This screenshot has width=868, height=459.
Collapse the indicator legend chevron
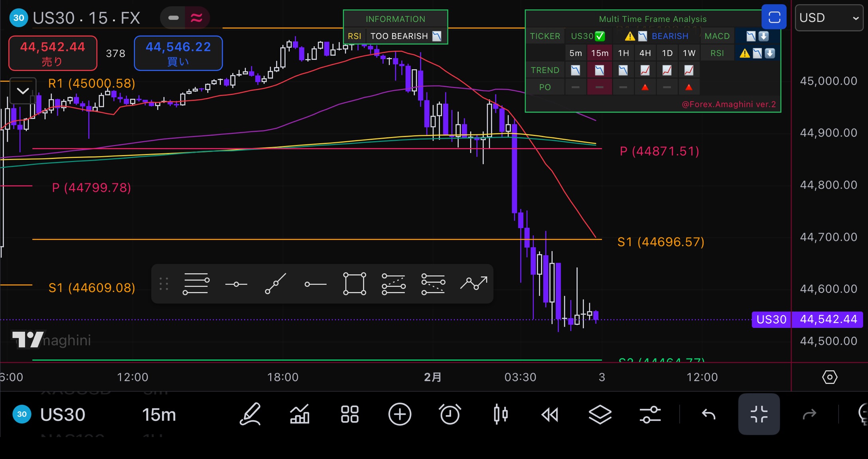coord(23,91)
